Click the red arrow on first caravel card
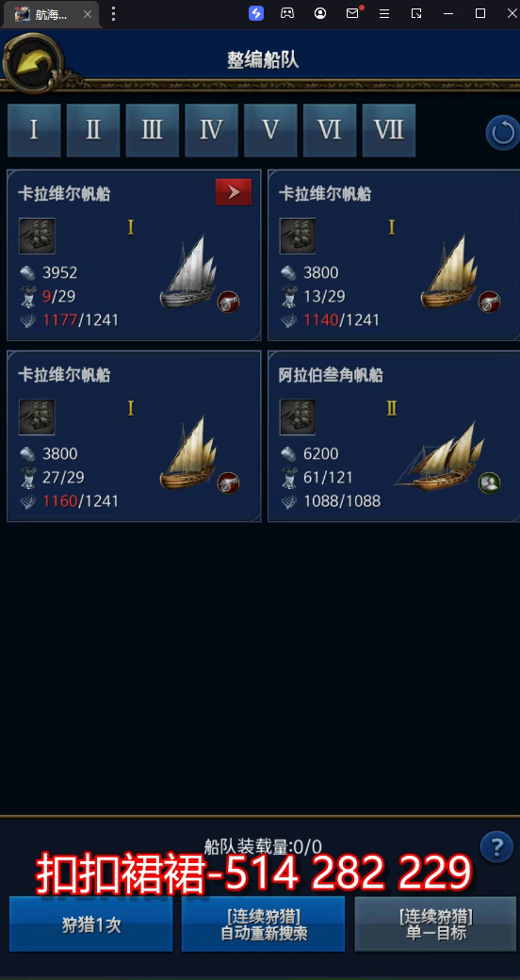Viewport: 520px width, 980px height. [x=234, y=192]
